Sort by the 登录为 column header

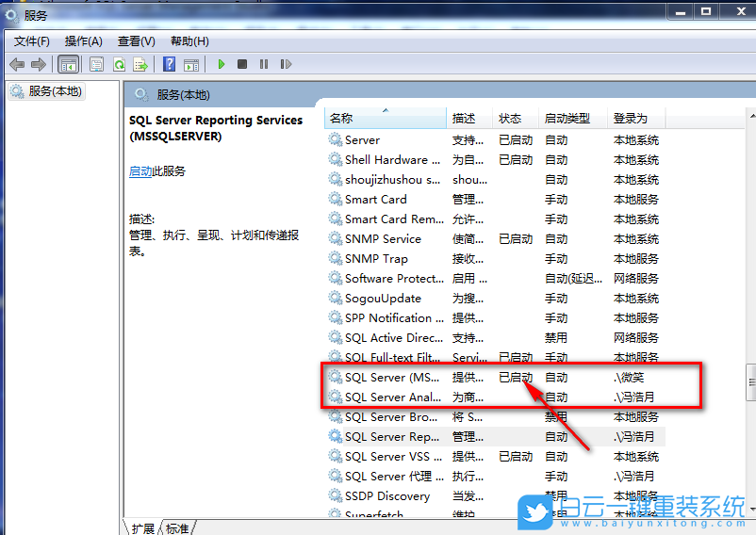pos(636,119)
